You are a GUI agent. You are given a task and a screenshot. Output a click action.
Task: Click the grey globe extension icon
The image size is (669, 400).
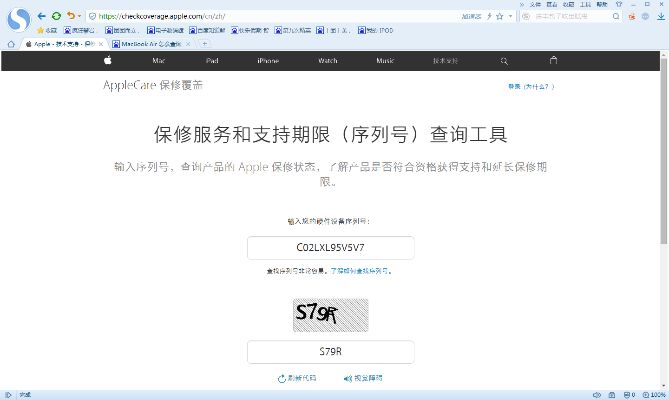pyautogui.click(x=646, y=16)
